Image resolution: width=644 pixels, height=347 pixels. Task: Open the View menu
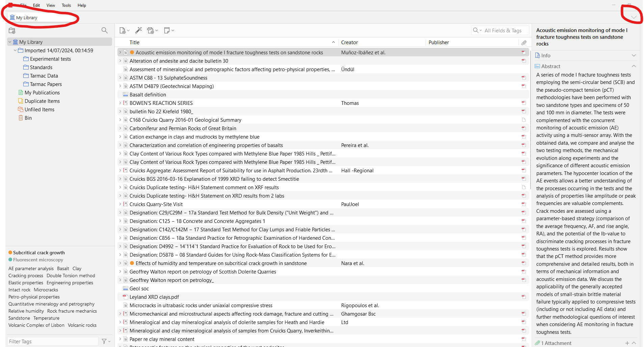51,5
